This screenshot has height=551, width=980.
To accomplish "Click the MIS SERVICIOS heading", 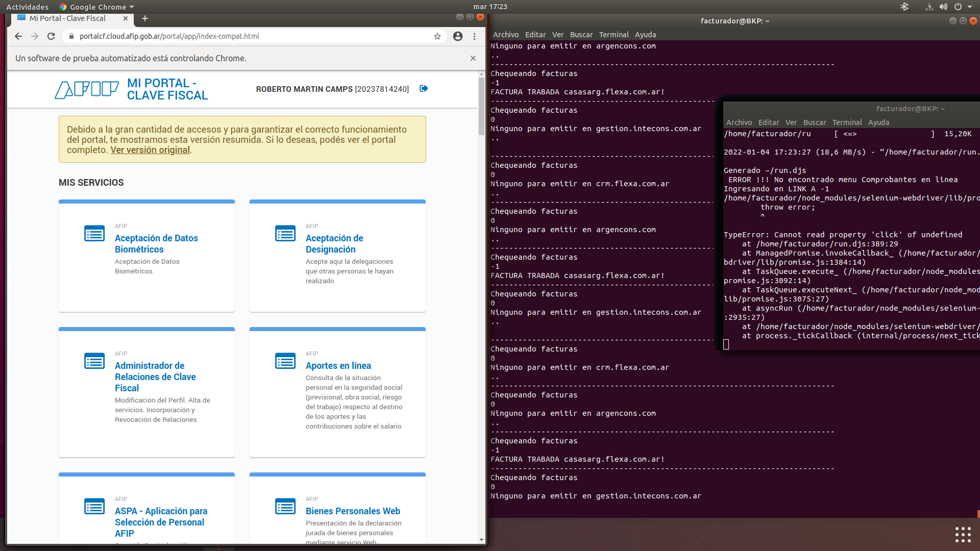I will click(91, 183).
